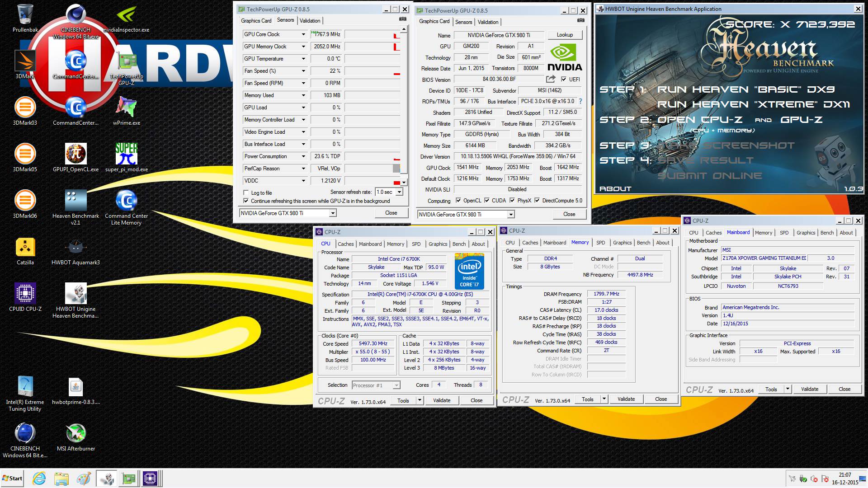868x488 pixels.
Task: Click GPU-Z BIOS share/export icon
Action: tap(550, 79)
